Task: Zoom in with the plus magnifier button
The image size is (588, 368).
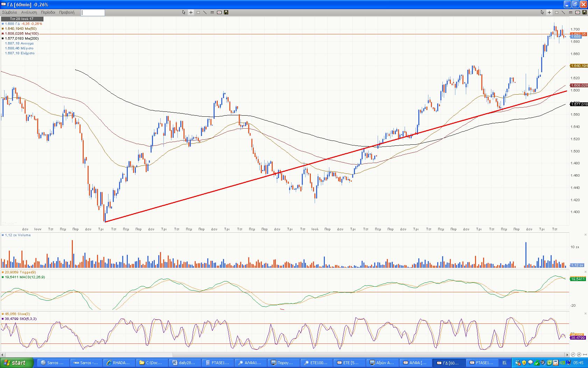Action: (579, 355)
